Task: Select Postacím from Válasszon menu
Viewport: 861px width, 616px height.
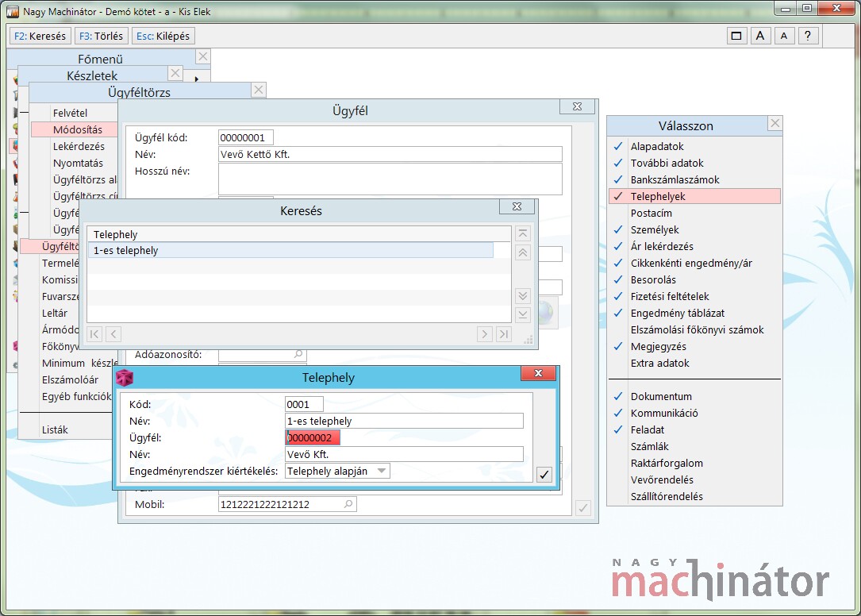Action: click(x=651, y=213)
